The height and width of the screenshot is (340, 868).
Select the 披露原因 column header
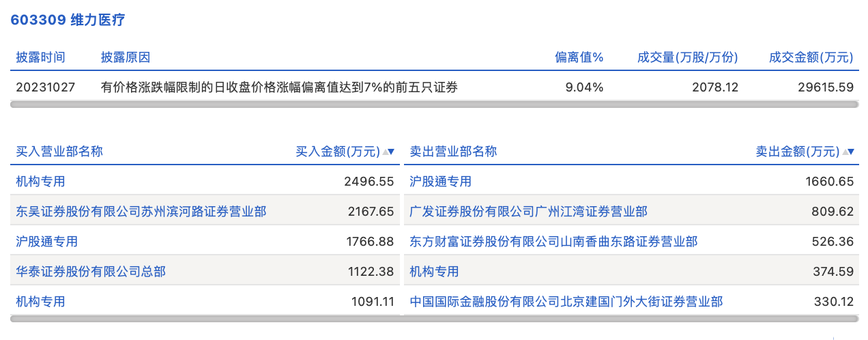click(x=126, y=57)
